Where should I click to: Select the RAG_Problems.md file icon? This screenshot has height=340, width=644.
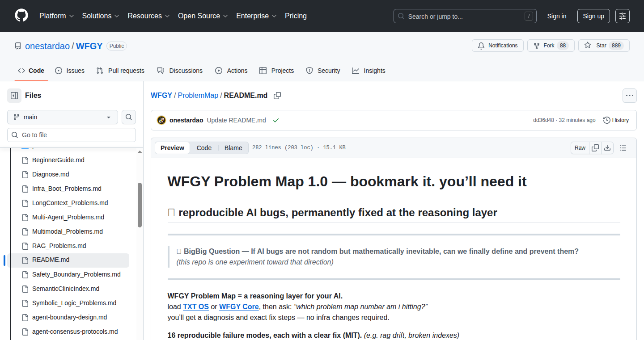point(25,246)
